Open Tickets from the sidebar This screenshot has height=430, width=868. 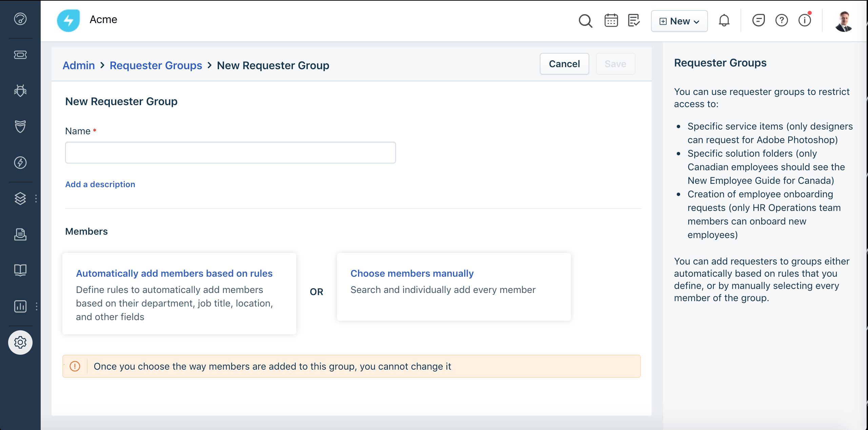[x=20, y=55]
